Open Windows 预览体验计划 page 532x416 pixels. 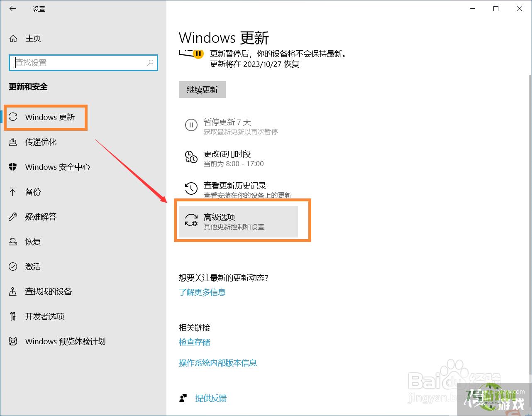[66, 341]
